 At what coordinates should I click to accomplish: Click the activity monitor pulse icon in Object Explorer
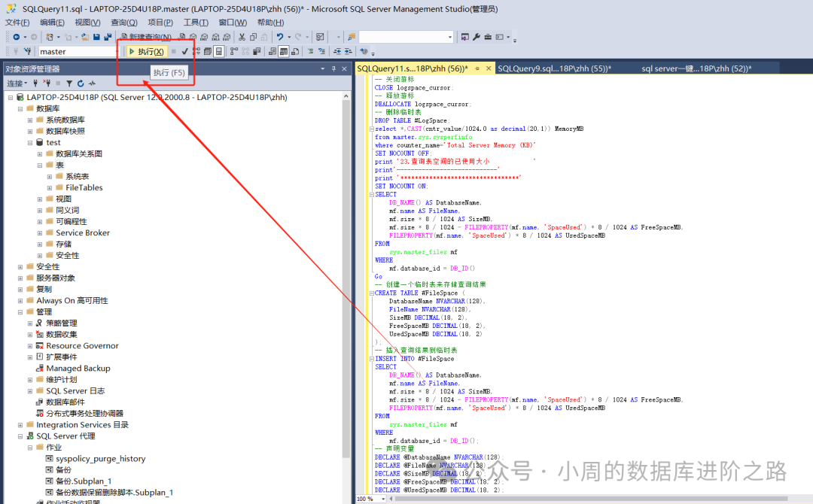[x=92, y=83]
